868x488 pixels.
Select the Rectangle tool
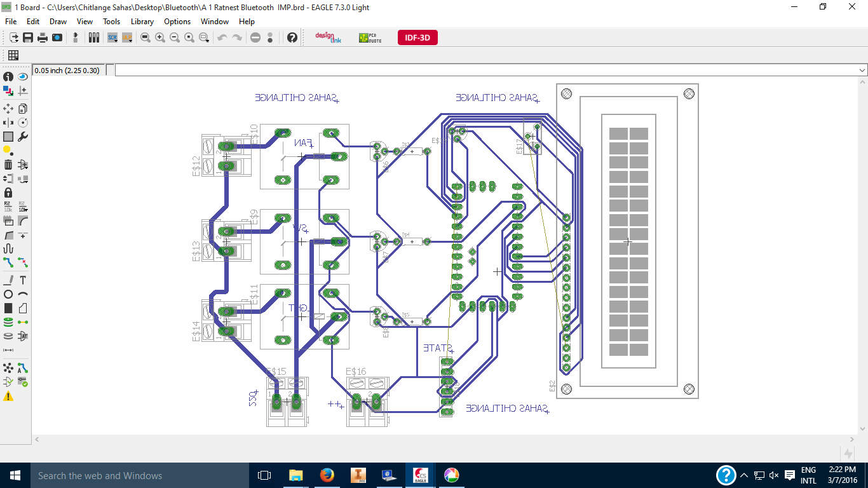8,308
